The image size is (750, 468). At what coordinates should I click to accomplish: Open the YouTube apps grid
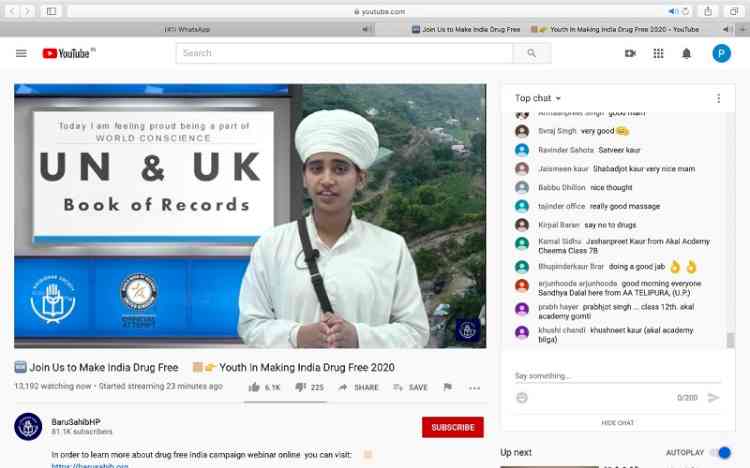click(658, 53)
